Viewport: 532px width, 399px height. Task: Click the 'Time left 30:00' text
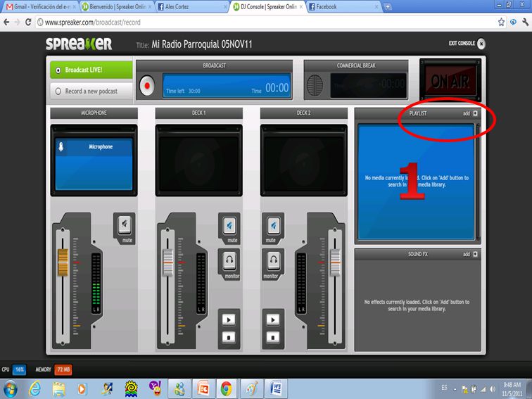coord(183,91)
